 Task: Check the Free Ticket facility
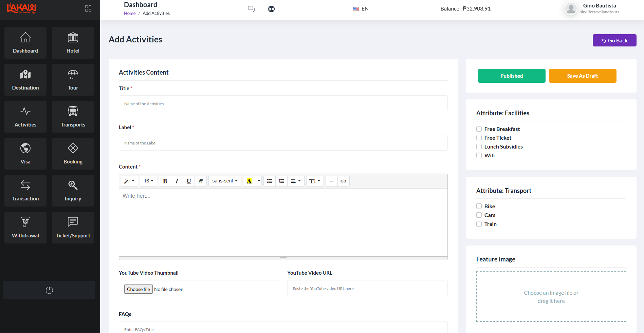[x=479, y=138]
